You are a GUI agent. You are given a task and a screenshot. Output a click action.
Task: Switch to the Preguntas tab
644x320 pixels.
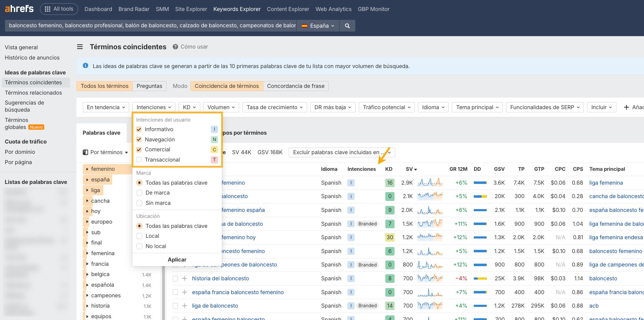(x=149, y=86)
